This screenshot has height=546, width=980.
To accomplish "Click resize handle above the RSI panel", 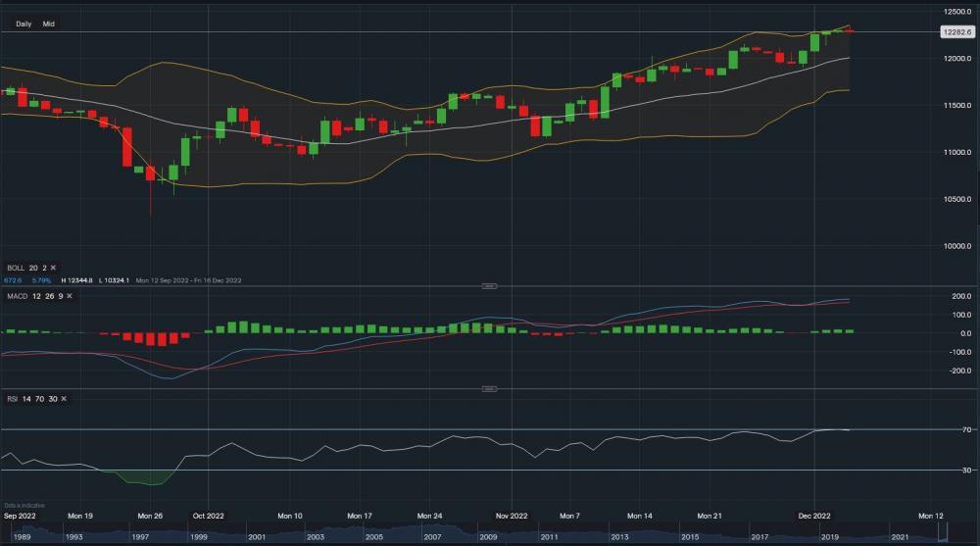I will point(490,389).
